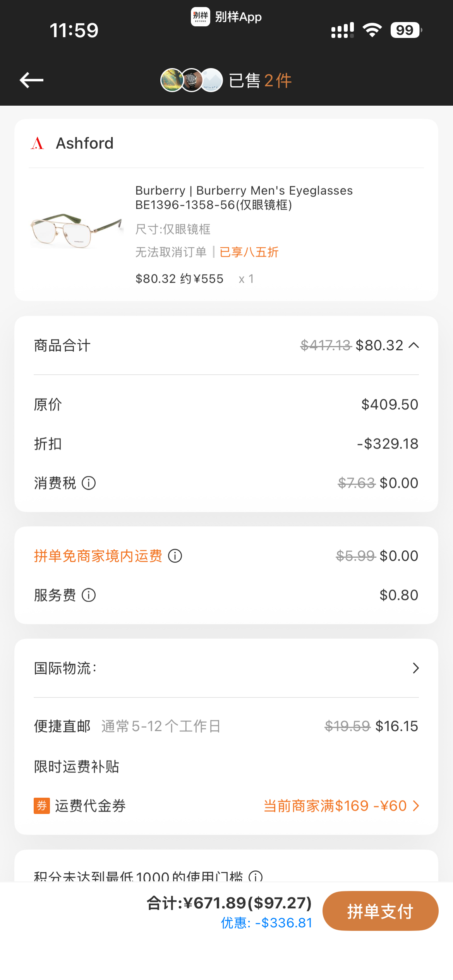Collapse the 商品合计 price breakdown chevron
This screenshot has width=453, height=980.
click(x=414, y=345)
